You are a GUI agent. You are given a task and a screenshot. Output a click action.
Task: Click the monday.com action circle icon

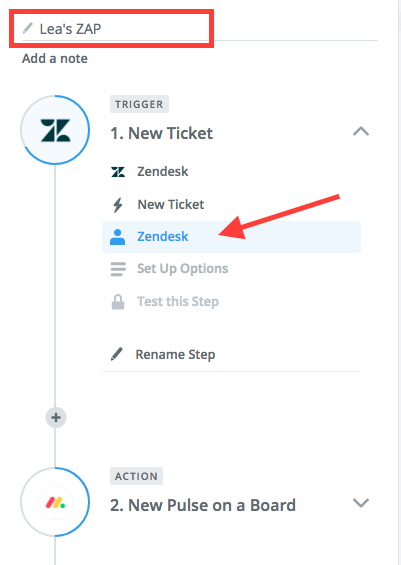pos(55,502)
